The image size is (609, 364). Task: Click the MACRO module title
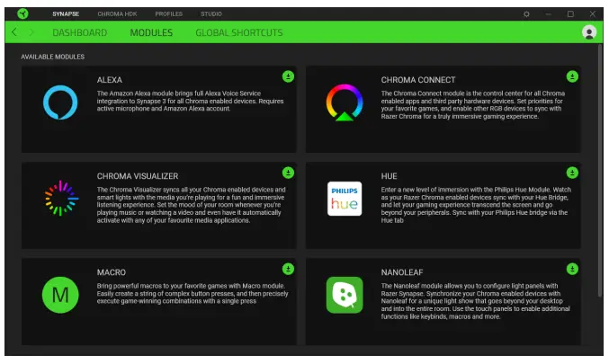pyautogui.click(x=111, y=272)
